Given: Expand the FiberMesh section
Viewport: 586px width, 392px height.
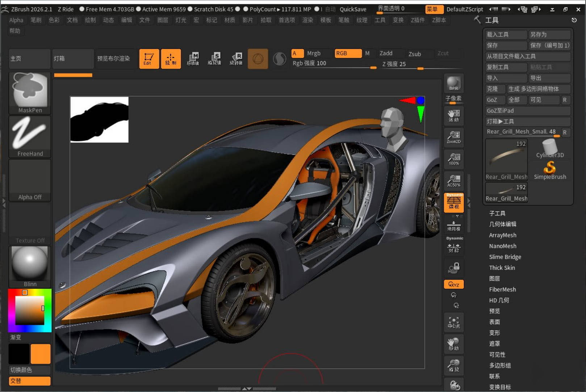Looking at the screenshot, I should (x=502, y=290).
